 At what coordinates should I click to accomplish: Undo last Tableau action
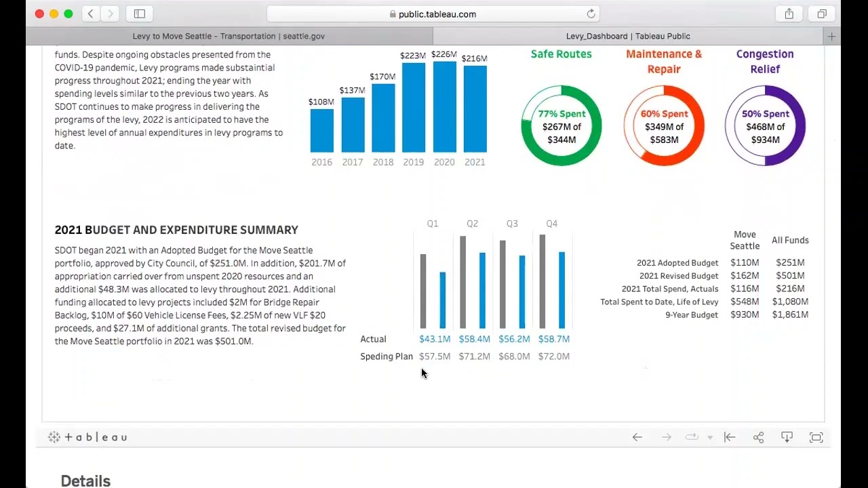[637, 437]
